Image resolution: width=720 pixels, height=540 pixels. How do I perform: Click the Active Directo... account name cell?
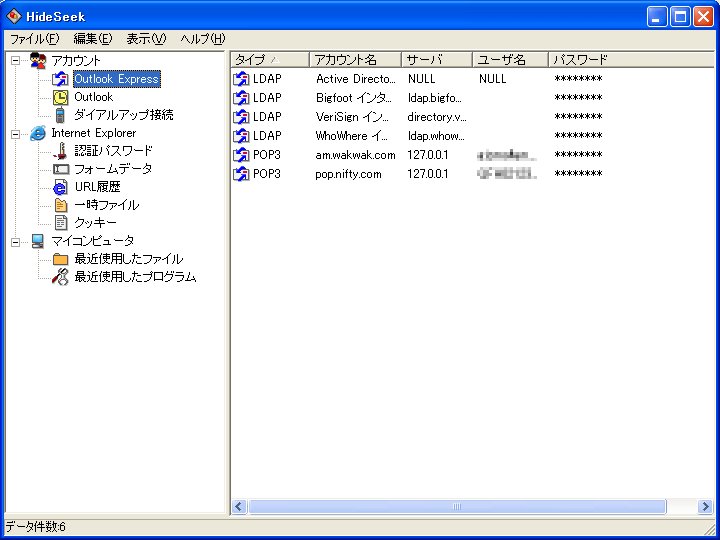[x=355, y=79]
